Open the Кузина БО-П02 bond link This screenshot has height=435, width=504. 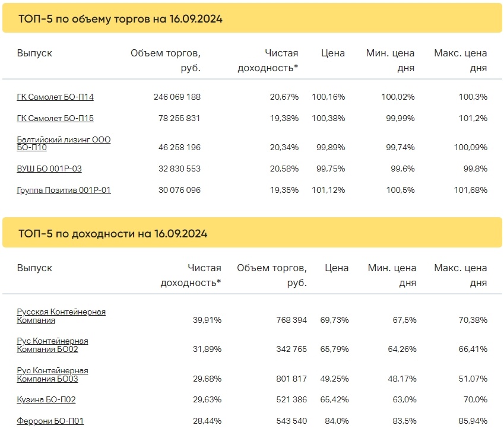46,399
